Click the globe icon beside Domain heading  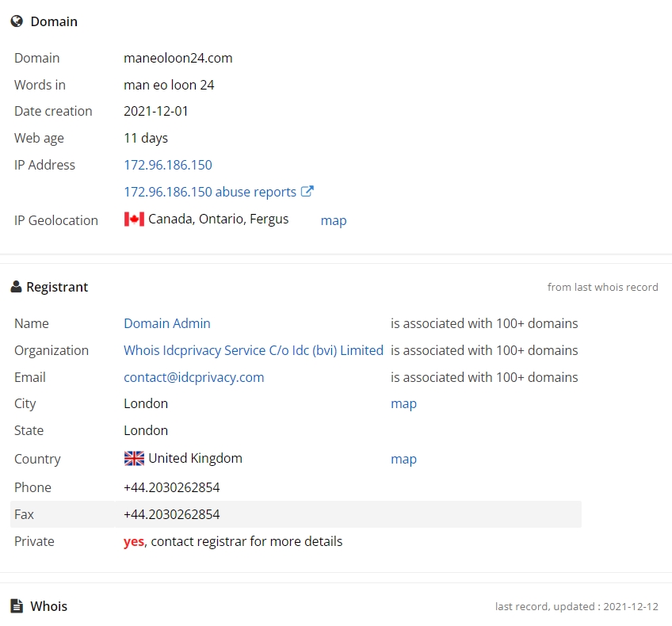click(17, 21)
